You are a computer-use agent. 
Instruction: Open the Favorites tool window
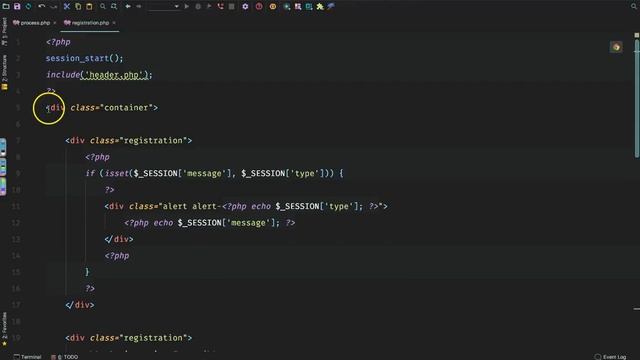(4, 329)
